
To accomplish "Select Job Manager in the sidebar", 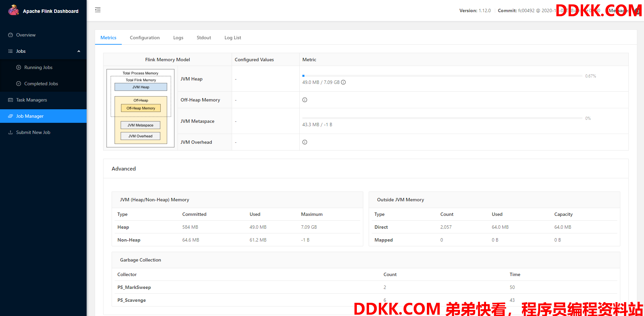I will pos(43,116).
